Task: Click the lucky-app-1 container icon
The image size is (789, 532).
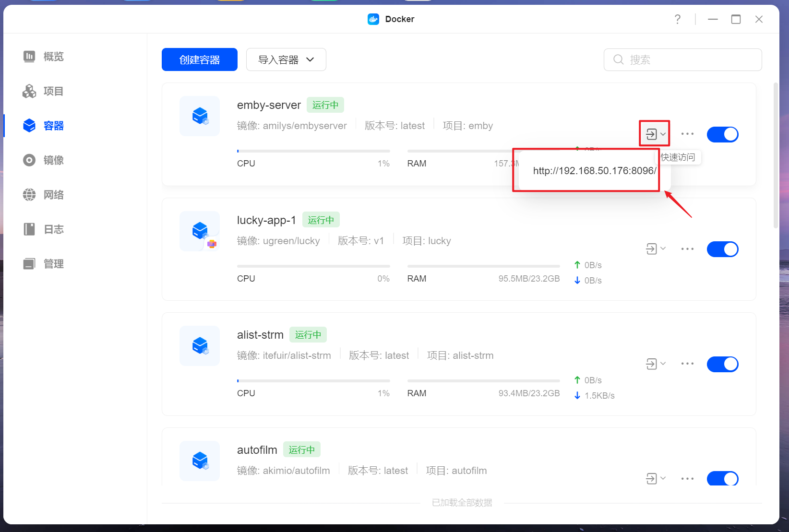Action: click(x=200, y=231)
